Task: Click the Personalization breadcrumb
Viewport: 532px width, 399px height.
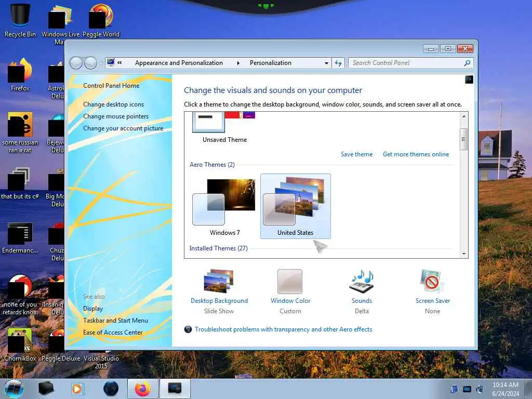Action: point(270,63)
